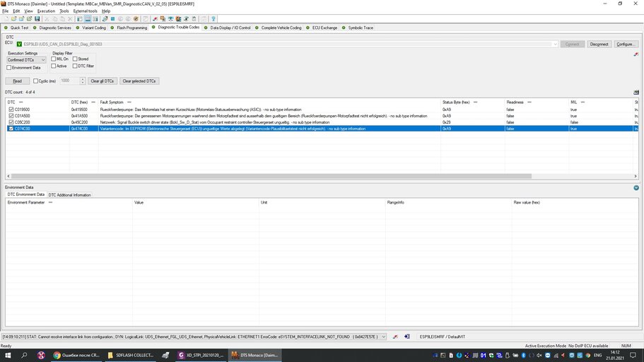Click the Clear all DTCs button
This screenshot has height=362, width=644.
coord(102,81)
